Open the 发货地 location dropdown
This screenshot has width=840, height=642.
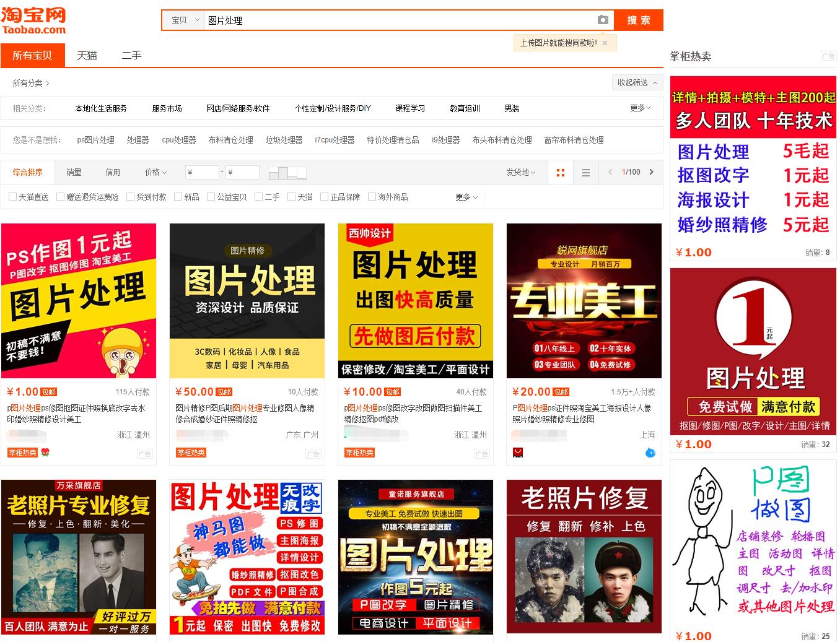(520, 172)
